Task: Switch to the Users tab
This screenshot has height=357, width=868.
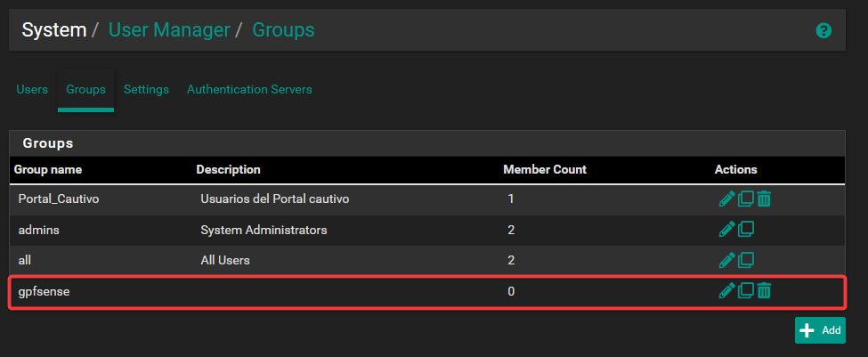Action: 32,90
